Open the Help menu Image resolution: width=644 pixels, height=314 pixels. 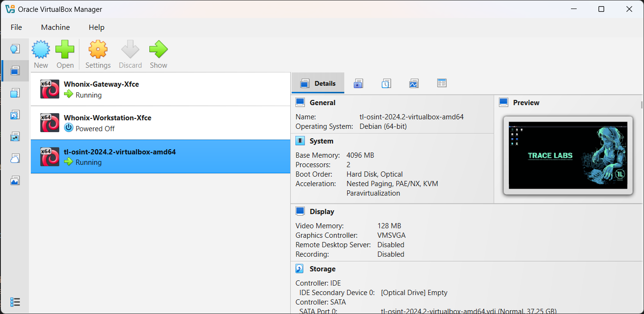point(96,27)
